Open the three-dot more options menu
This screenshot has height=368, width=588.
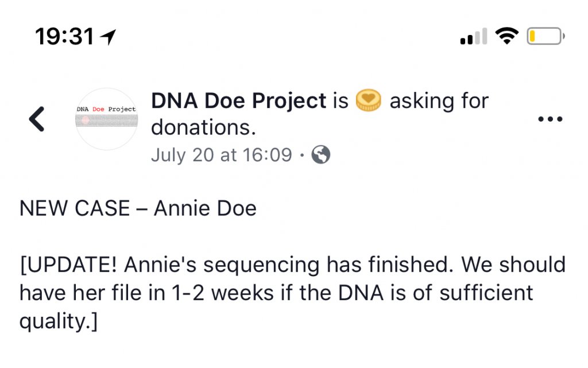click(x=550, y=119)
